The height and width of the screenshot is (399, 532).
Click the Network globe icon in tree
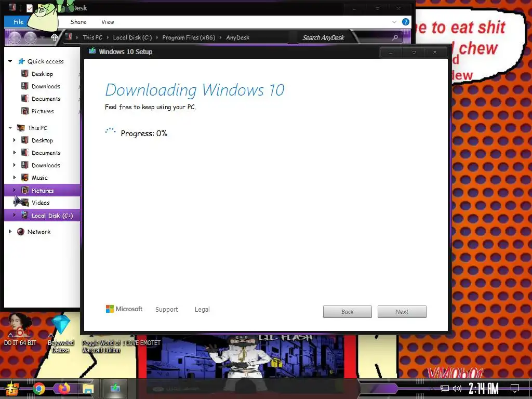pyautogui.click(x=21, y=232)
